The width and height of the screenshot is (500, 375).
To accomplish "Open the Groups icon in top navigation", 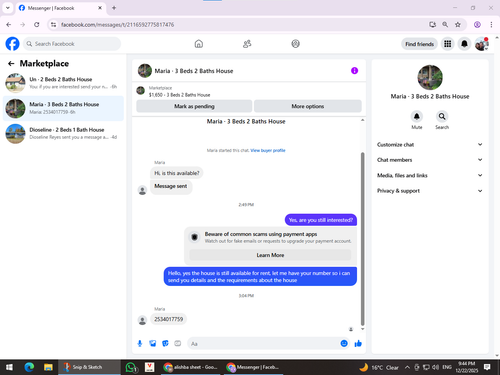I will [295, 44].
